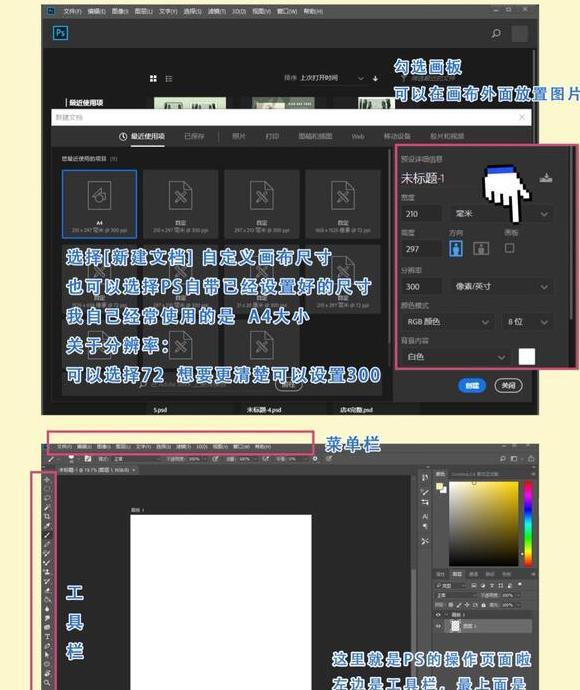Screen dimensions: 580x690
Task: Open the width unit 毫米 dropdown
Action: tap(502, 214)
